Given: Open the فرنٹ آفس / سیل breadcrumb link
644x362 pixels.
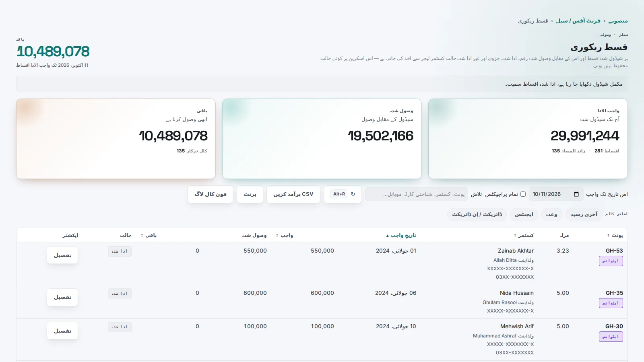Looking at the screenshot, I should tap(578, 21).
